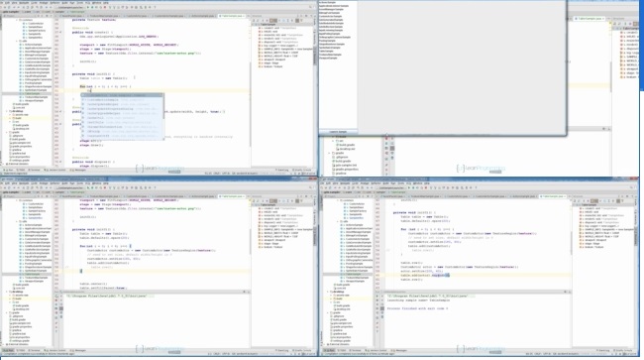Viewport: 644px width, 360px height.
Task: Click stop icon in bottom-left Run console gutter
Action: click(56, 300)
